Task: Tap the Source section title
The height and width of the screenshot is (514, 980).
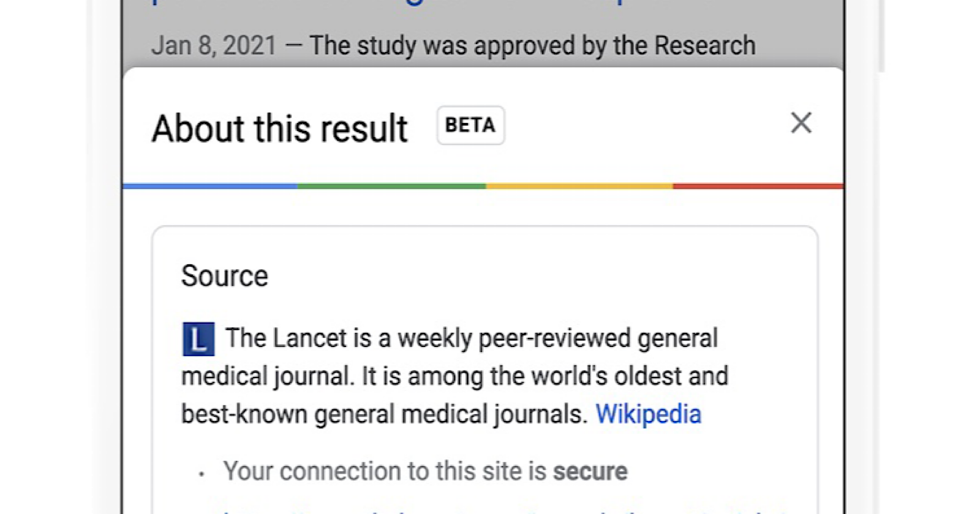Action: pyautogui.click(x=224, y=275)
